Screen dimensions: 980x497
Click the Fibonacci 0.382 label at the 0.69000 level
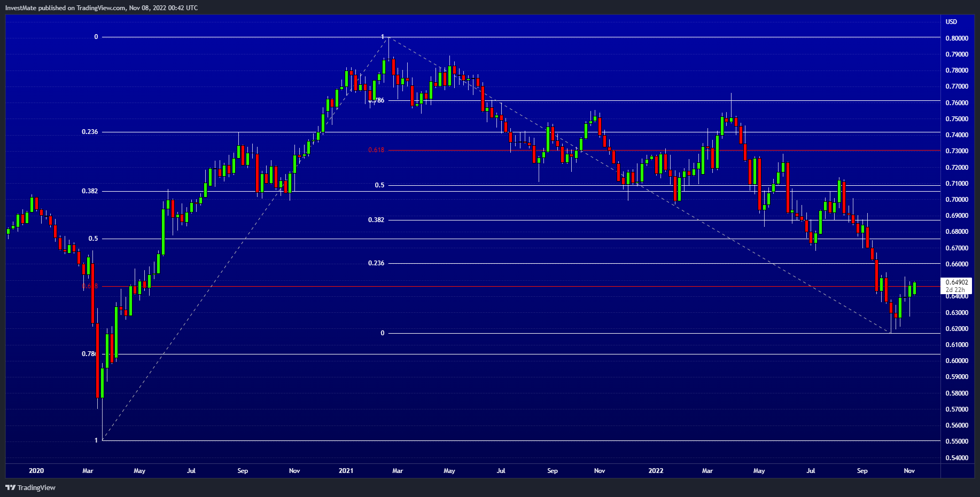[x=376, y=220]
